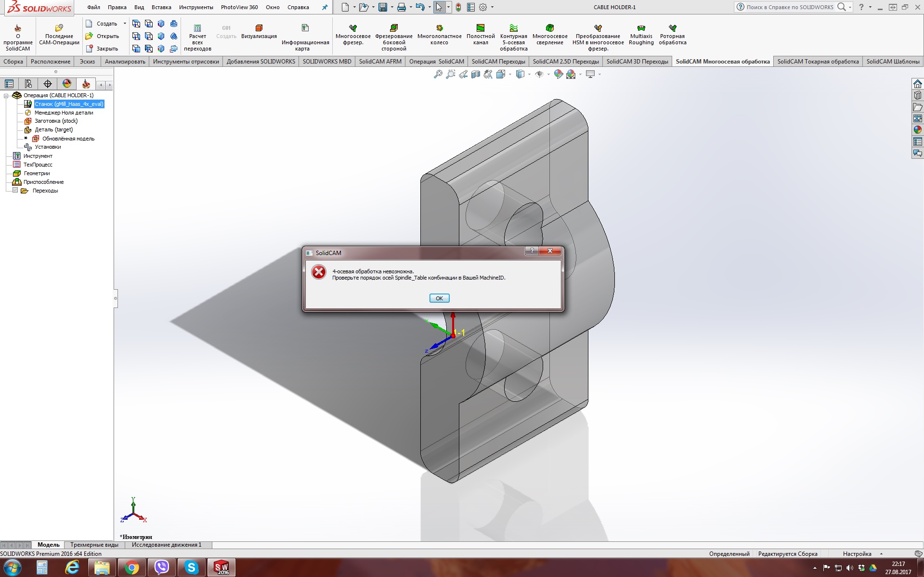This screenshot has width=924, height=577.
Task: Click Преобразование HSM в многоосевое фрезер.
Action: pyautogui.click(x=598, y=38)
